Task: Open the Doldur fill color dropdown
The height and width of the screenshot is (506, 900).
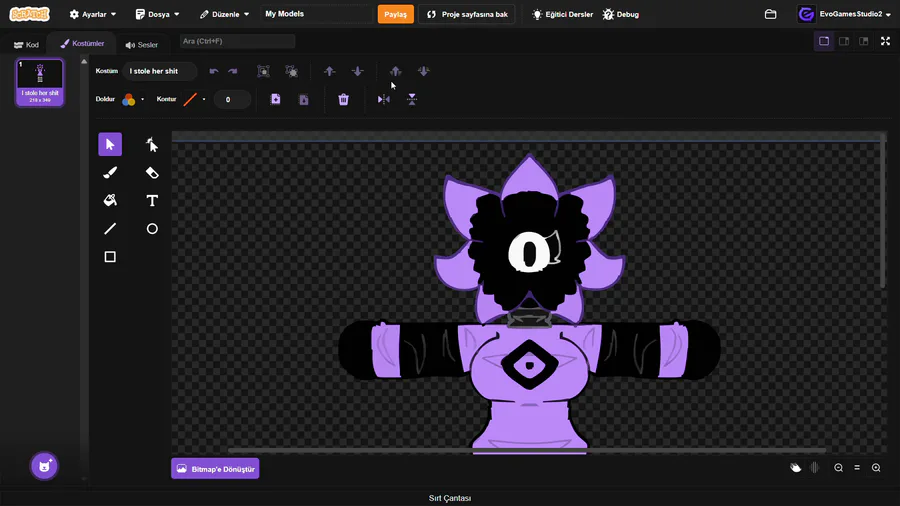Action: coord(143,99)
